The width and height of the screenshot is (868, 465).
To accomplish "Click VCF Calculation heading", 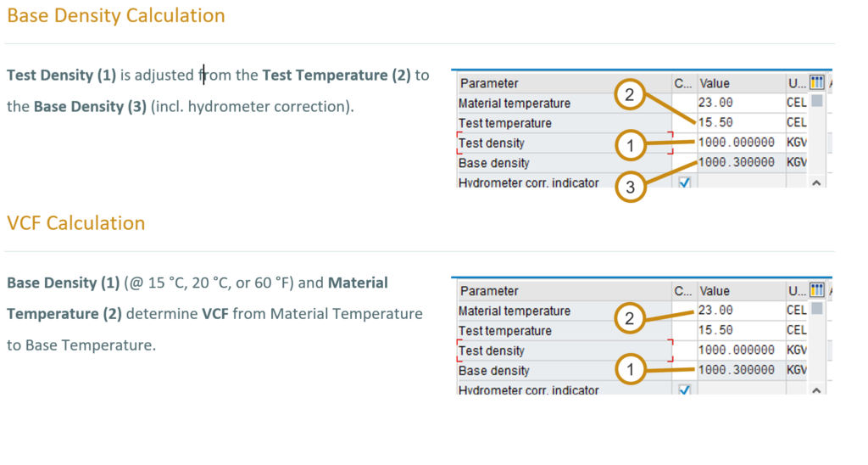I will (75, 223).
